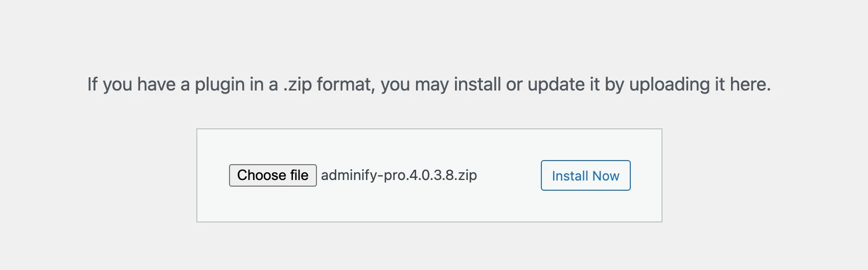Screen dimensions: 868x270
Task: Click the word "update" in the instruction text
Action: click(556, 84)
